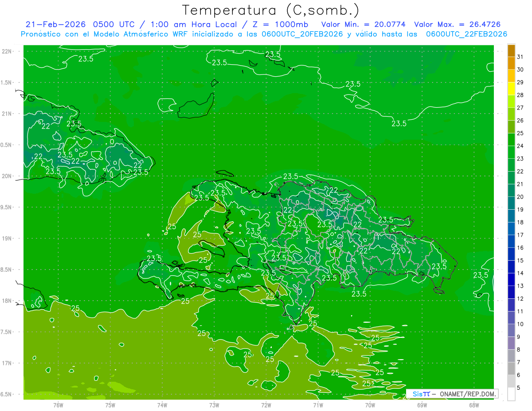Click the "69W" longitude axis label
The image size is (532, 411).
(x=422, y=405)
